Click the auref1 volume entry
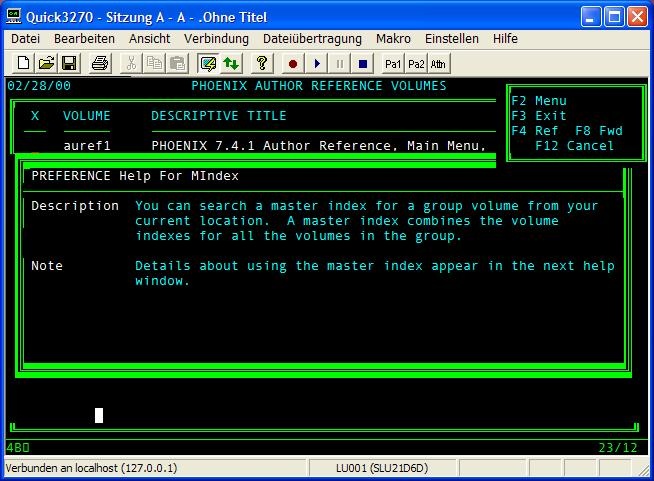Screen dimensions: 654x481 tap(87, 146)
